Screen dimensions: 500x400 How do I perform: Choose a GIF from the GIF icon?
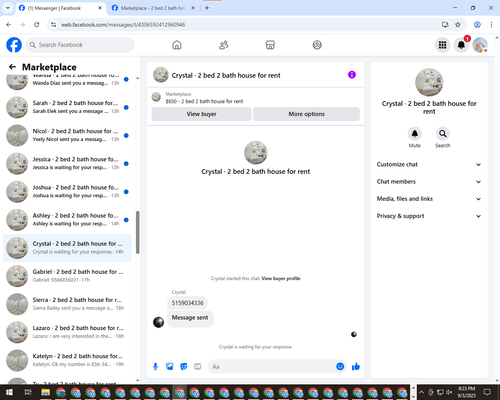(198, 367)
